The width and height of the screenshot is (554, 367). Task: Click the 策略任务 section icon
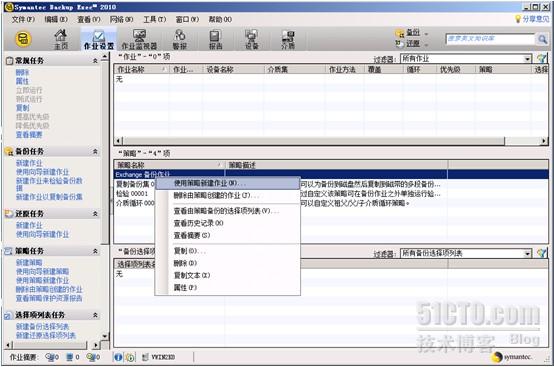click(8, 251)
